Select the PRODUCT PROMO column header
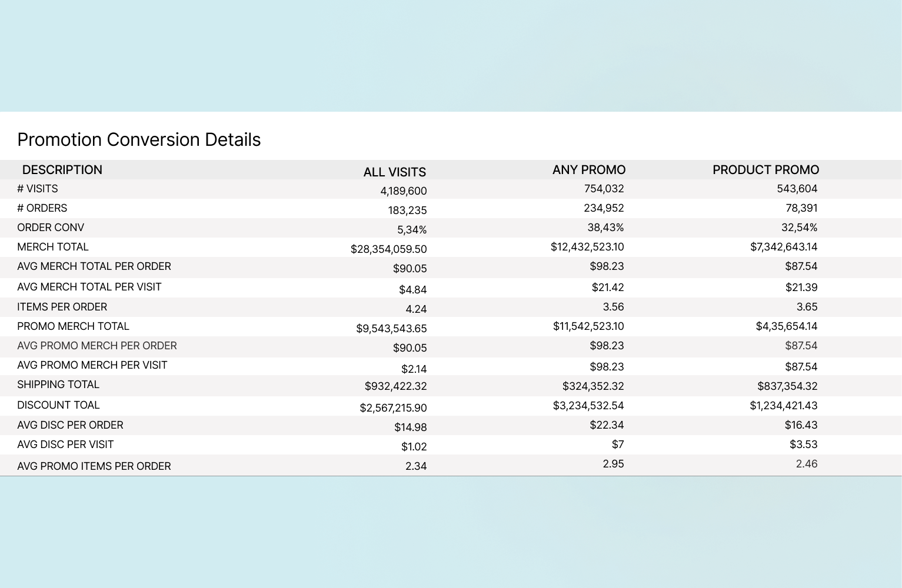Image resolution: width=902 pixels, height=588 pixels. [x=765, y=170]
